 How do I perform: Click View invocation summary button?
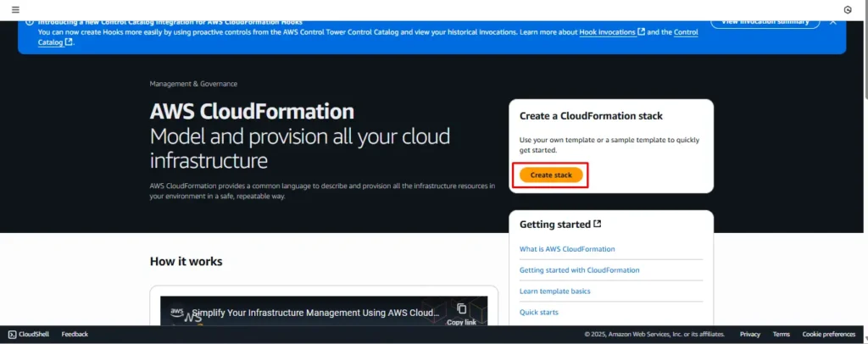coord(764,21)
